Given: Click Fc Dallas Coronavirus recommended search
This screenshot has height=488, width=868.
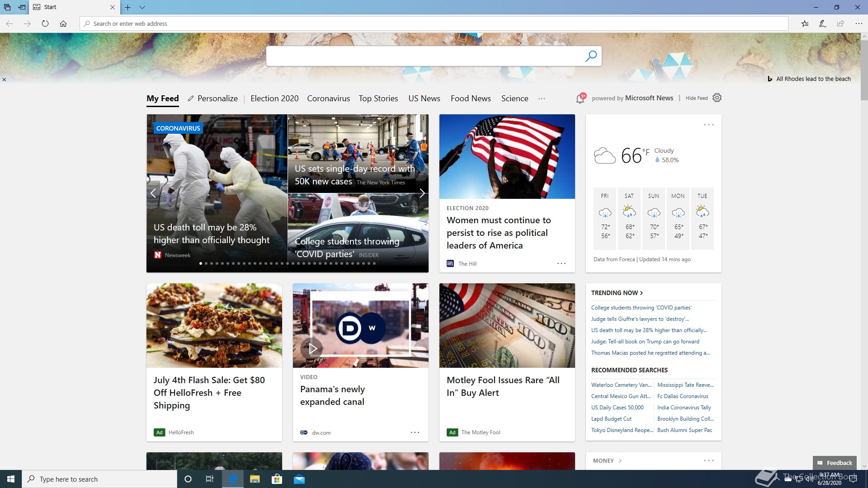Looking at the screenshot, I should pyautogui.click(x=683, y=396).
